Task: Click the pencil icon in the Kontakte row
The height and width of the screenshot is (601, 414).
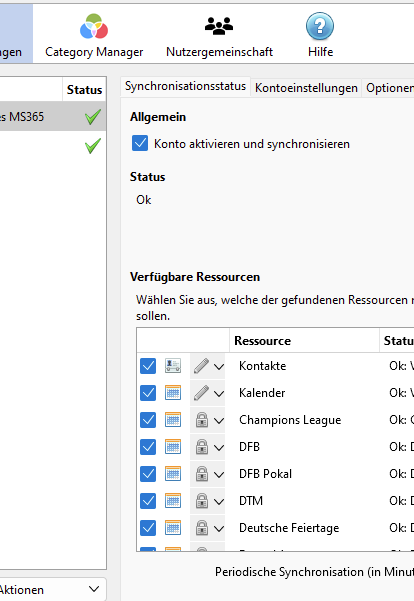Action: tap(201, 366)
